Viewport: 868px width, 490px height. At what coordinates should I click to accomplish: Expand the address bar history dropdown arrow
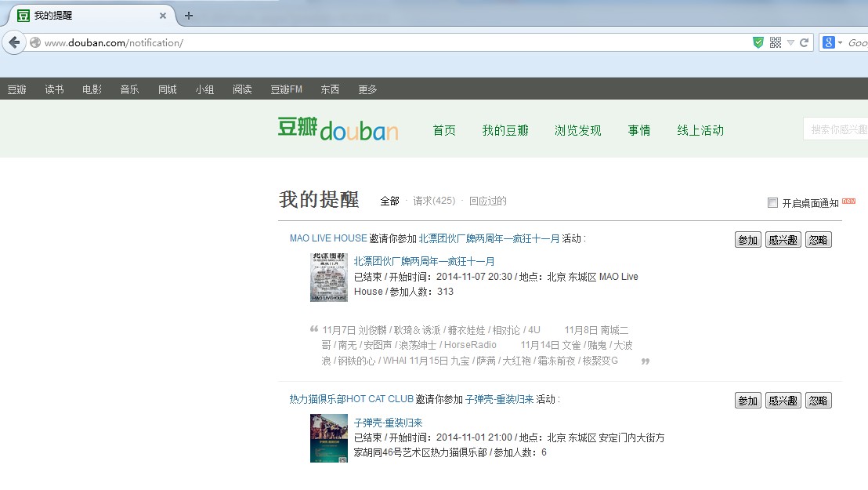coord(790,42)
